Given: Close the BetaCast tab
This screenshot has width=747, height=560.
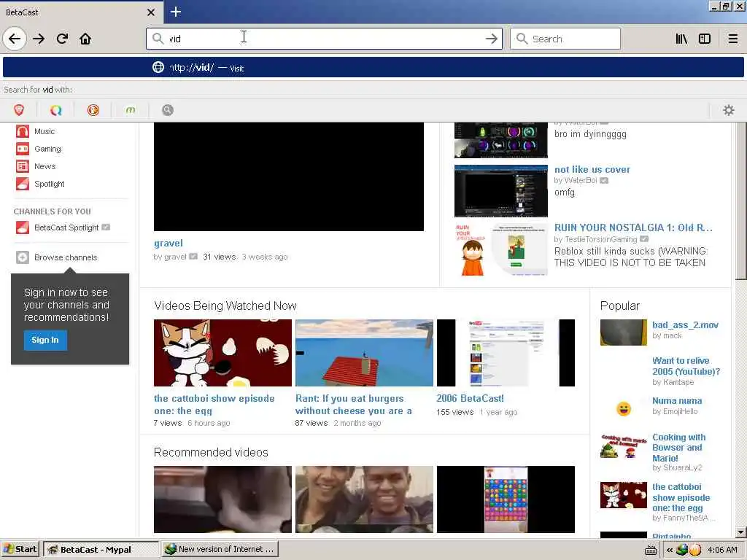Looking at the screenshot, I should 150,12.
